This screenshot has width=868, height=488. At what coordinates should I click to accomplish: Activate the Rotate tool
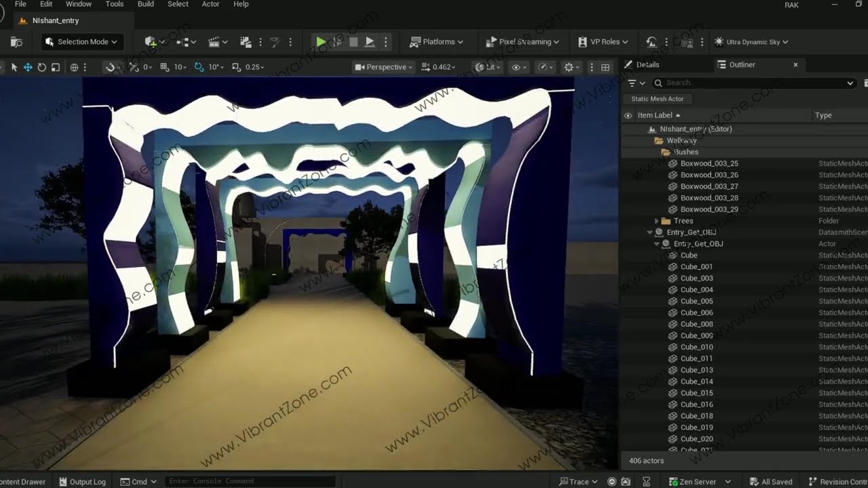click(x=42, y=67)
